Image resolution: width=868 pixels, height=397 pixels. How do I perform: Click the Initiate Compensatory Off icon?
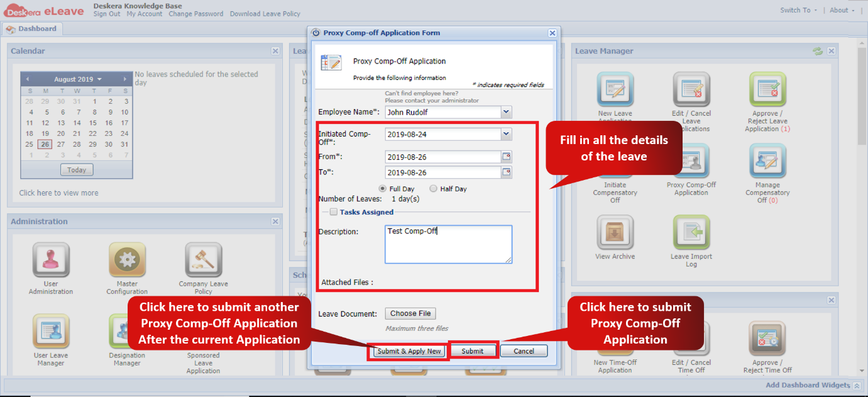point(615,165)
